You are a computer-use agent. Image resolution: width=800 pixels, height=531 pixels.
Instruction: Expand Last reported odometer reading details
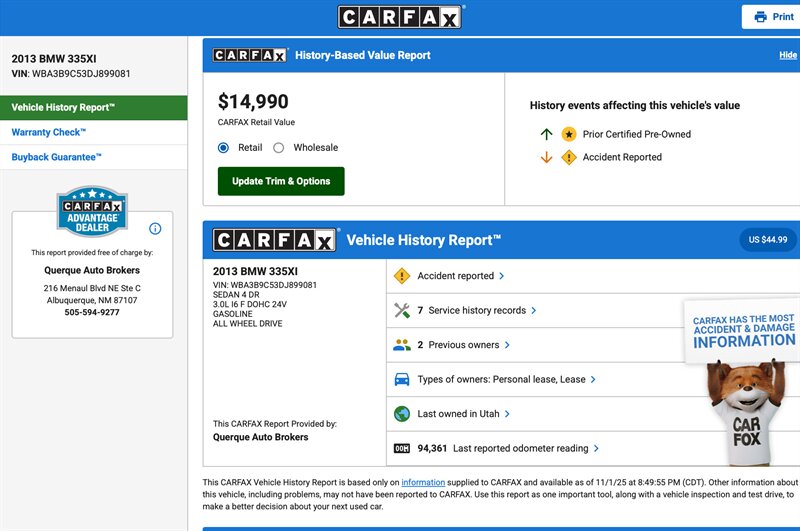click(596, 449)
